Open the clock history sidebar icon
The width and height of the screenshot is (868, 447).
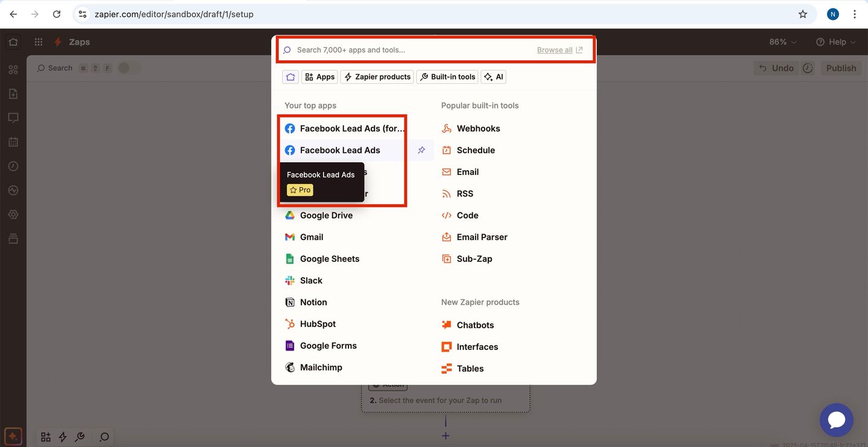(13, 166)
